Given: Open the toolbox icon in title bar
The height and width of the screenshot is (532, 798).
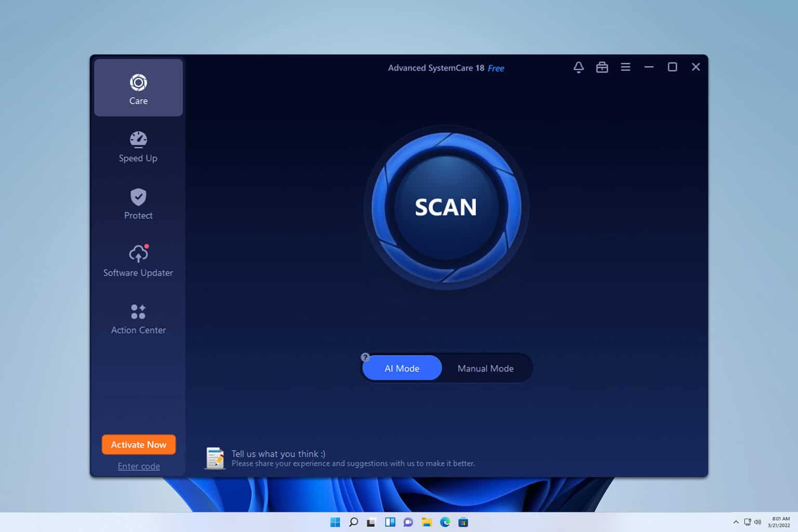Looking at the screenshot, I should click(x=602, y=67).
